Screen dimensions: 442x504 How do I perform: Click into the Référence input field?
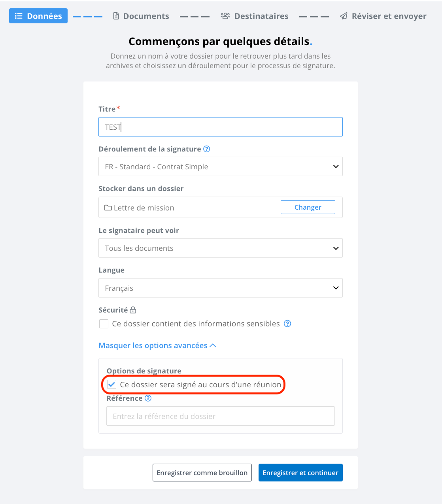pos(221,416)
